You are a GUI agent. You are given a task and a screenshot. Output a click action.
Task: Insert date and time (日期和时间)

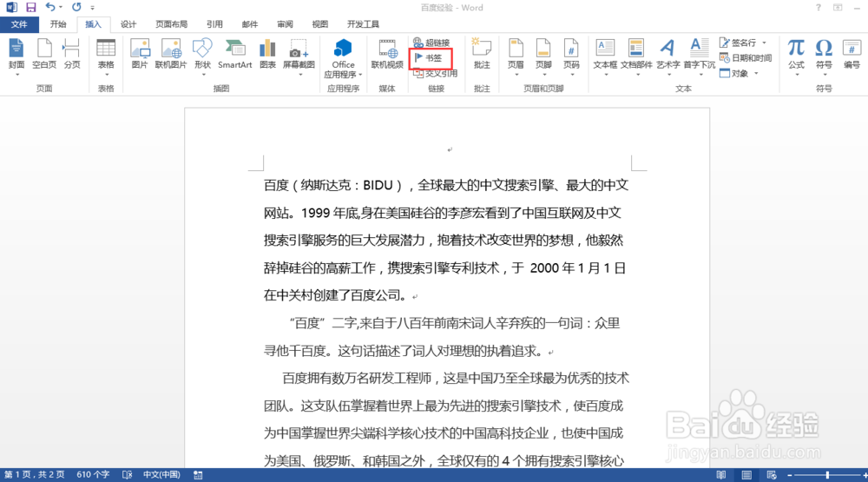point(746,57)
